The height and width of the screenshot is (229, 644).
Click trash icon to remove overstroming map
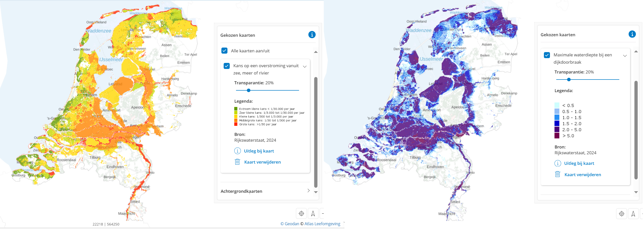tap(237, 162)
